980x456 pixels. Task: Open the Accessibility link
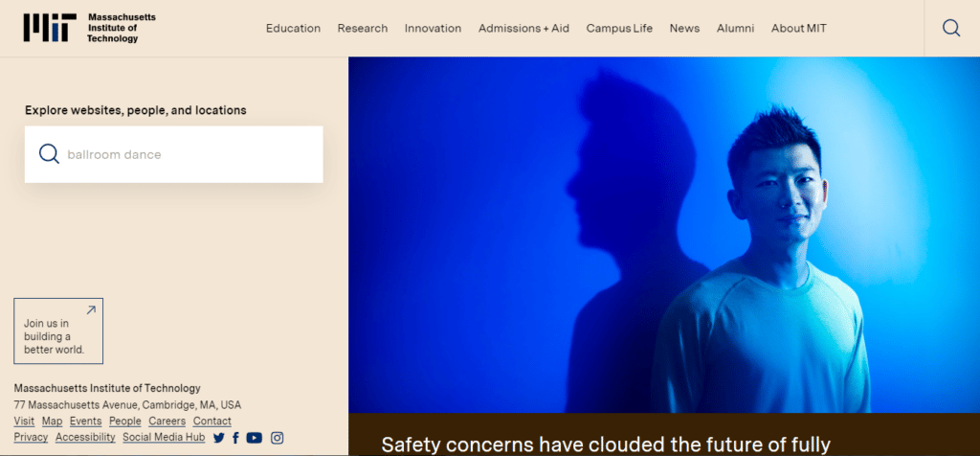click(x=85, y=437)
